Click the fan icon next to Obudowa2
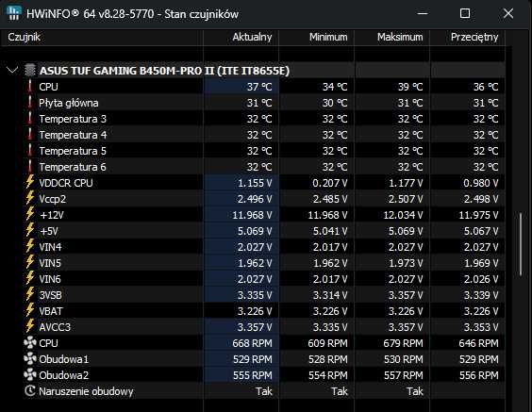The width and height of the screenshot is (532, 412). click(x=30, y=374)
